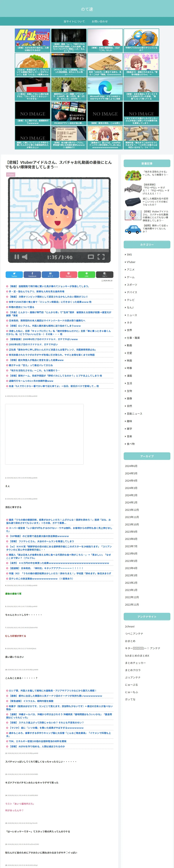Open sidebar post about PS1→PS2 技術革新
Screen dimensions: 174x868
coord(147,189)
